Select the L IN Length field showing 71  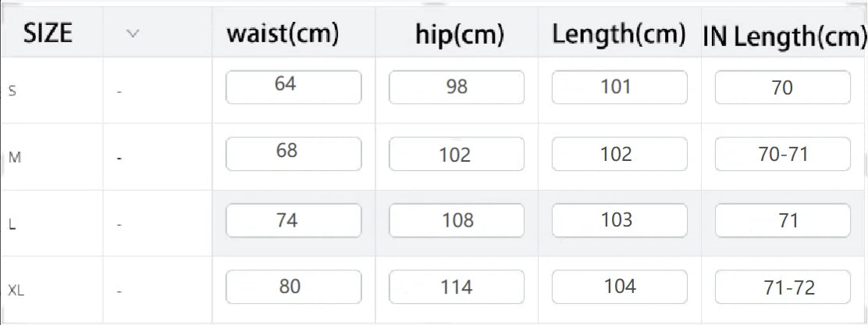pyautogui.click(x=782, y=220)
